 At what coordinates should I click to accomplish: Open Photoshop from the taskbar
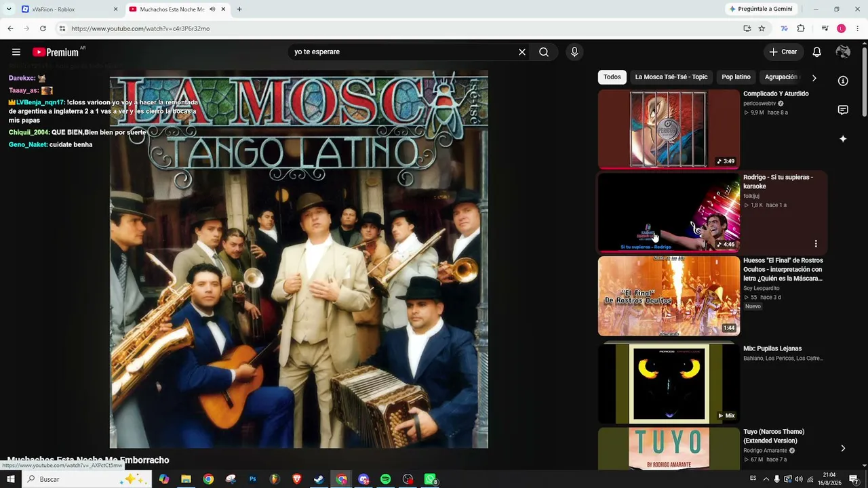pos(252,479)
